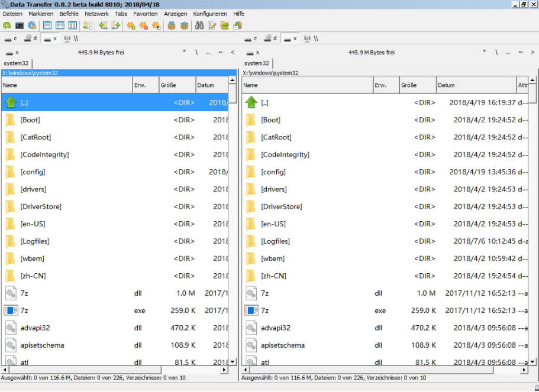
Task: Select advapi32 dll in left panel
Action: tap(115, 328)
